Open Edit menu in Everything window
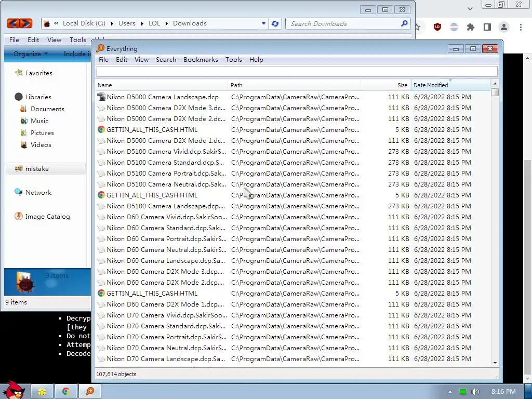532x399 pixels. pyautogui.click(x=122, y=60)
